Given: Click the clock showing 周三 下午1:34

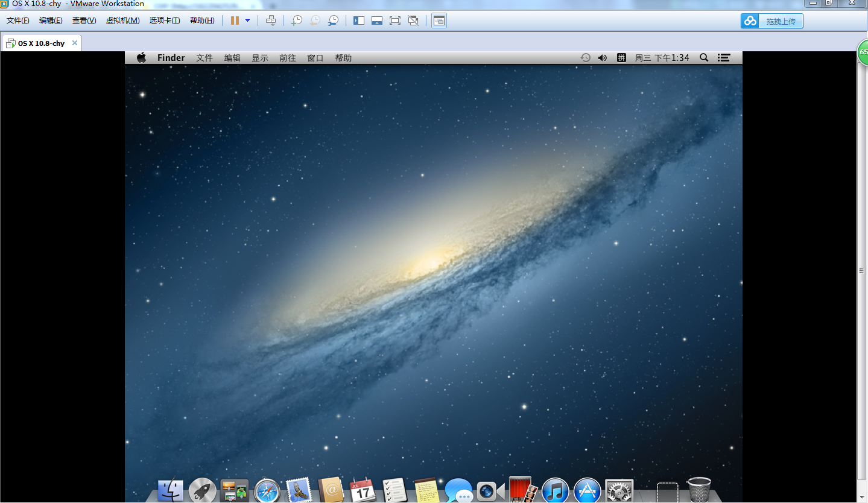Looking at the screenshot, I should pyautogui.click(x=662, y=58).
